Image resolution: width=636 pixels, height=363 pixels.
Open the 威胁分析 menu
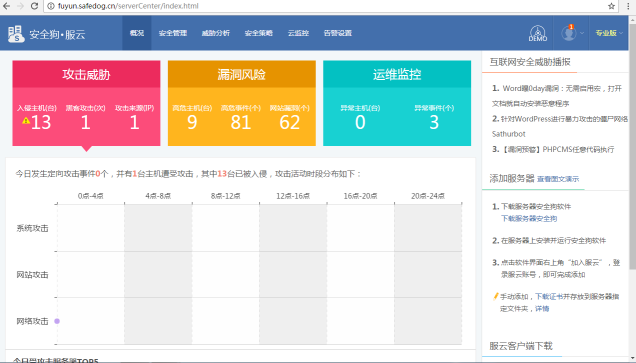[x=216, y=33]
